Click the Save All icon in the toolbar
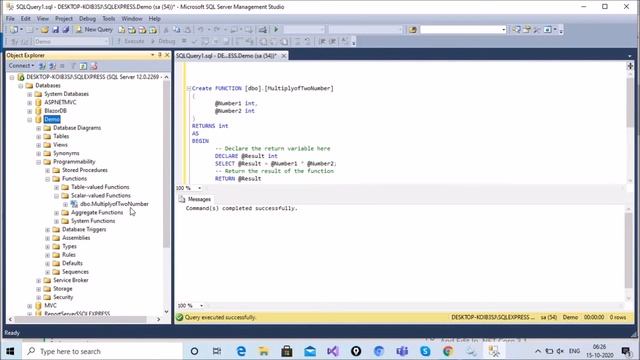Viewport: 640px width, 360px height. 65,29
